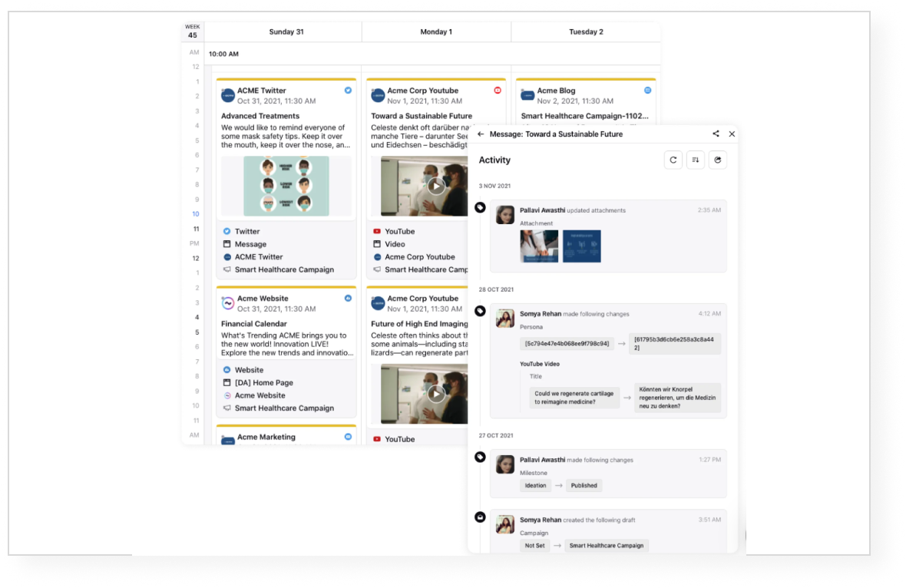Open the Advanced Treatments post title
This screenshot has height=588, width=906.
point(260,116)
